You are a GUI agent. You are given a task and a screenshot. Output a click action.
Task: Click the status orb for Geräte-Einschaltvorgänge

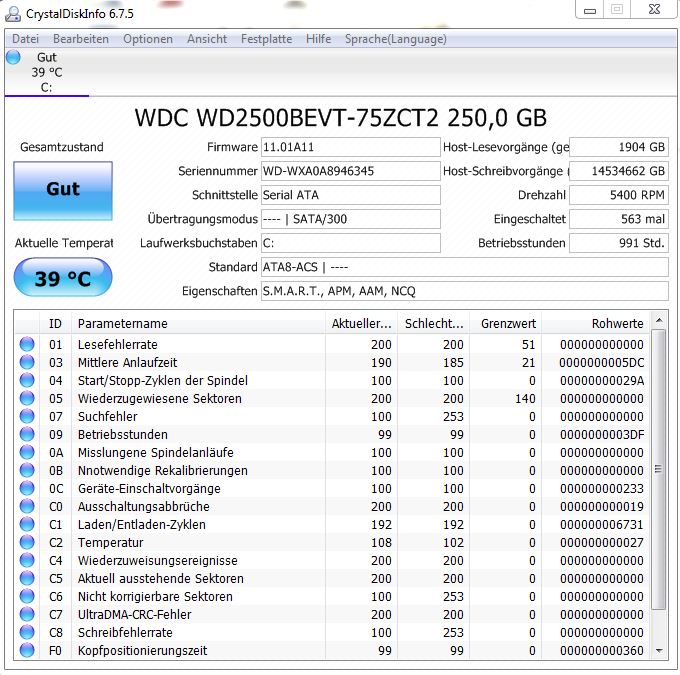[27, 488]
